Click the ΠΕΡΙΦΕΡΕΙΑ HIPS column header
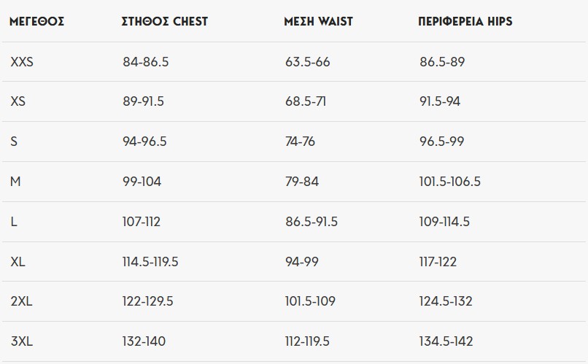588x364 pixels. pyautogui.click(x=465, y=21)
